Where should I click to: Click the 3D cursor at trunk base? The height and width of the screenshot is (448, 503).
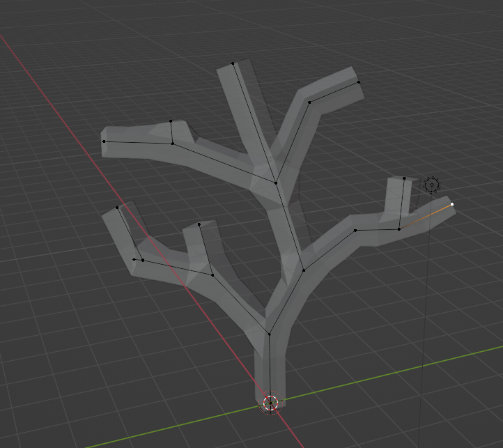pyautogui.click(x=270, y=403)
